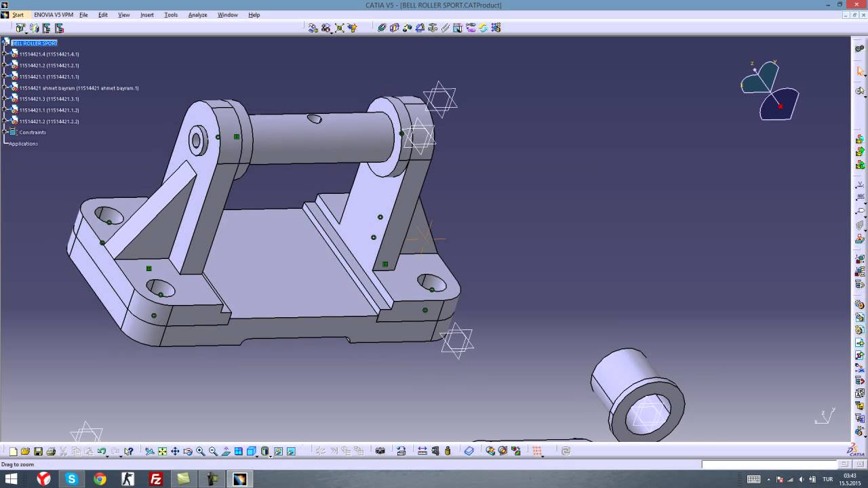Viewport: 868px width, 488px height.
Task: Select BELL ROLLER SPORT root tree item
Action: coord(34,43)
